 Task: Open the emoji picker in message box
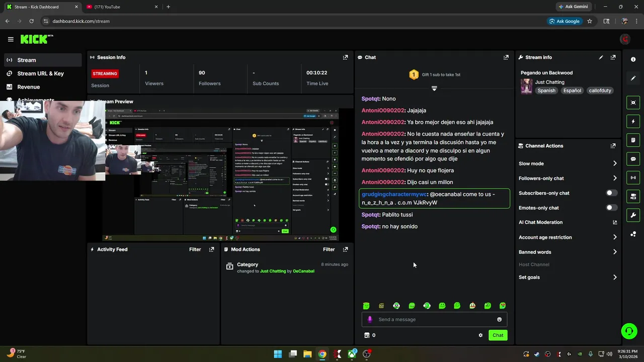tap(499, 319)
